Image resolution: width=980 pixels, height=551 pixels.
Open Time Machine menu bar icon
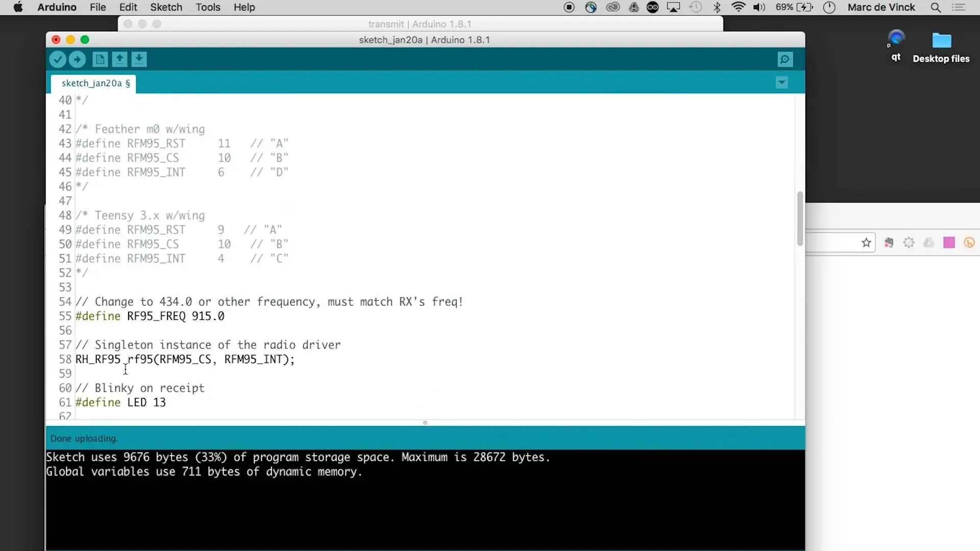695,7
